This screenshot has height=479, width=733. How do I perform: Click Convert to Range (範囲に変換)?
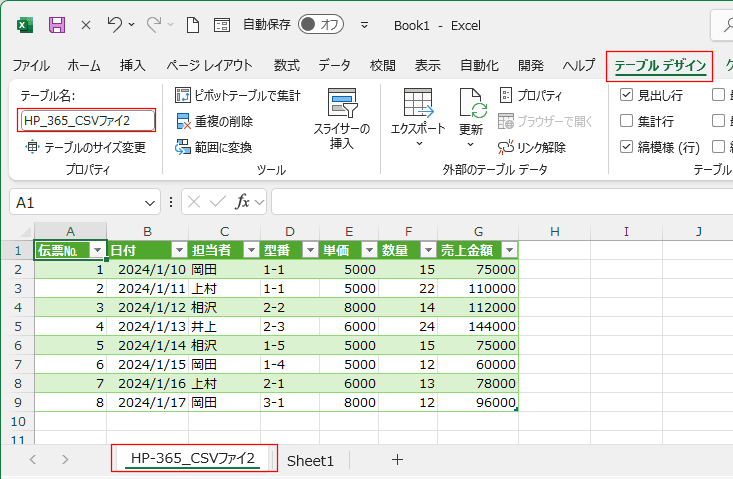coord(214,147)
